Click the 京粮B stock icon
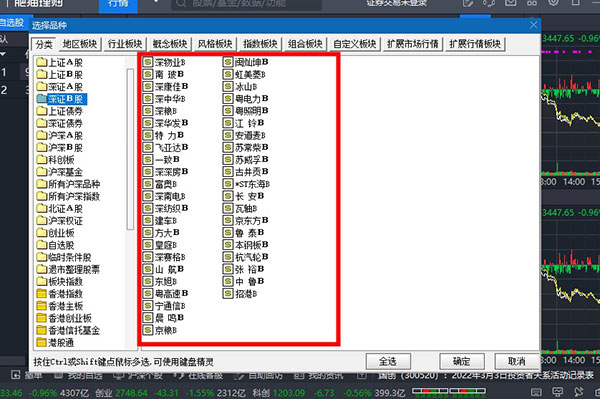 pos(148,330)
